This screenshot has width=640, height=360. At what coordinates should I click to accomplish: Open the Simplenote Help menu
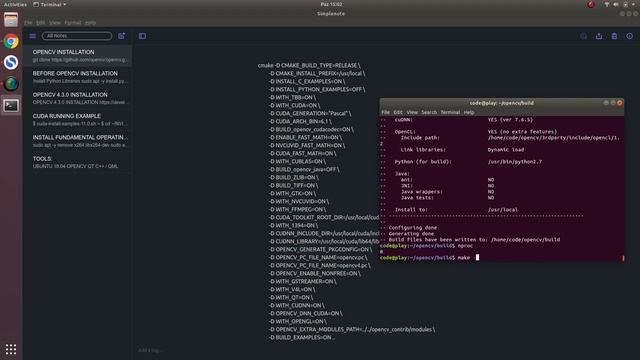click(91, 23)
